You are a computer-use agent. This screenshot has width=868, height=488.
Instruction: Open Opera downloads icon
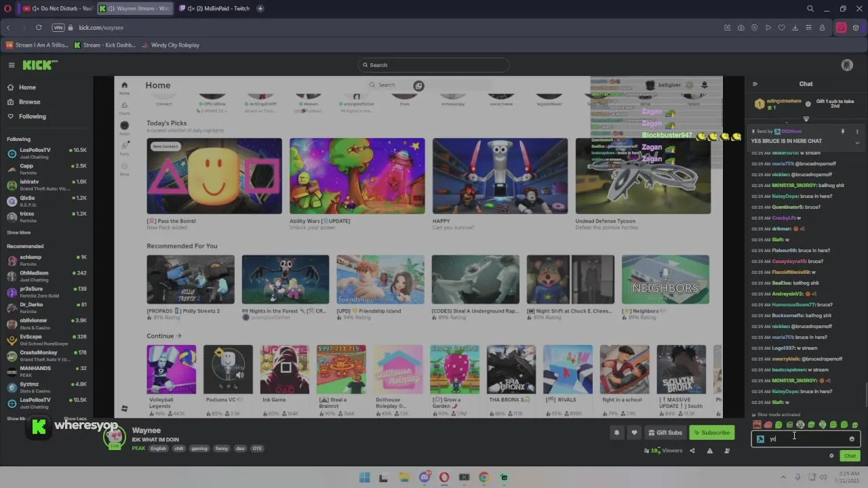coord(795,28)
